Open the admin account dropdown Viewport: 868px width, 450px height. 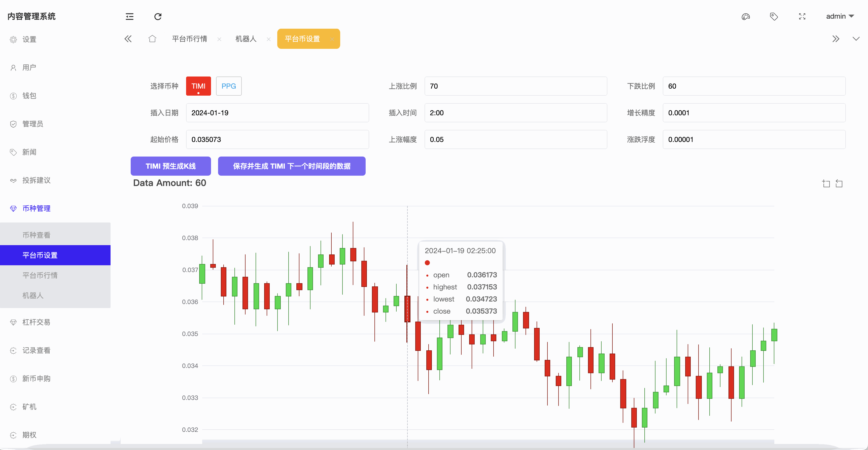click(840, 16)
